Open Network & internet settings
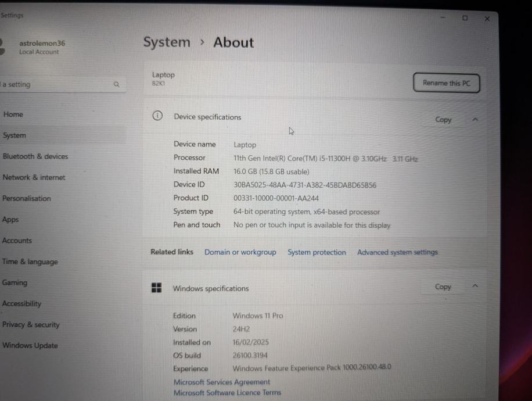Screen dimensions: 532x401 coord(34,177)
